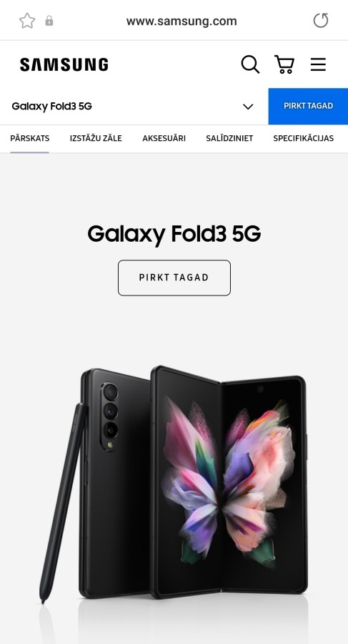Screen dimensions: 348x644
Task: Tap the S Pen stylus image
Action: coord(63,503)
